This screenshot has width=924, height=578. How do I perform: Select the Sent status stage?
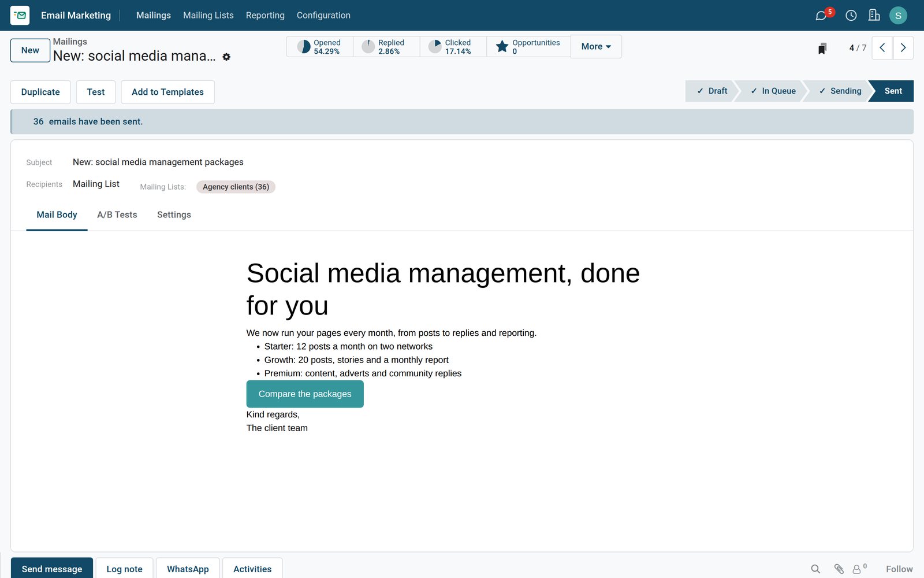tap(893, 91)
